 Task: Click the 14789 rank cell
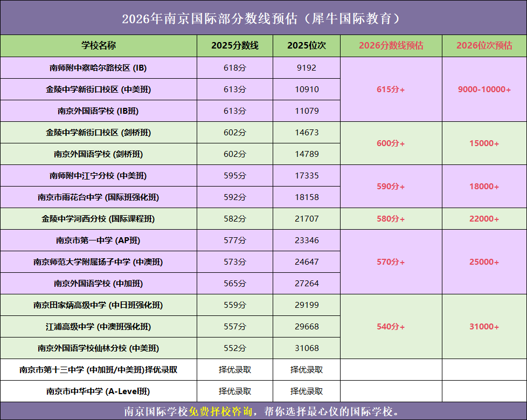tap(307, 154)
